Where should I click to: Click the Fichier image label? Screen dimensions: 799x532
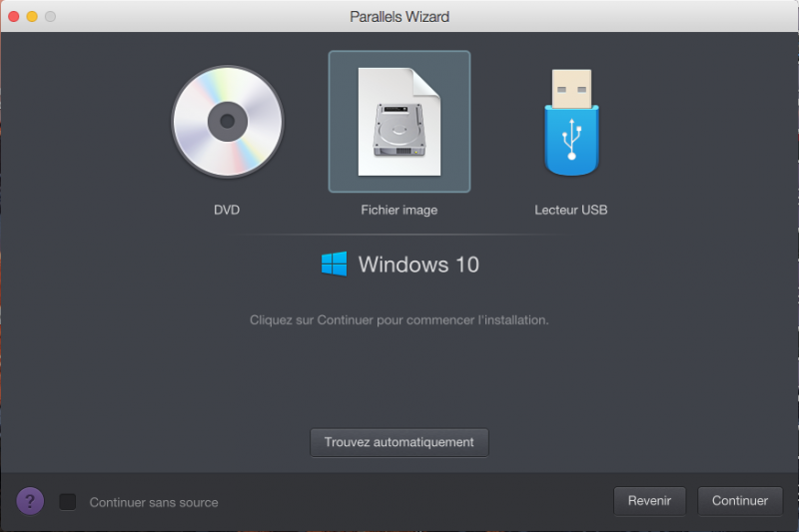point(399,210)
